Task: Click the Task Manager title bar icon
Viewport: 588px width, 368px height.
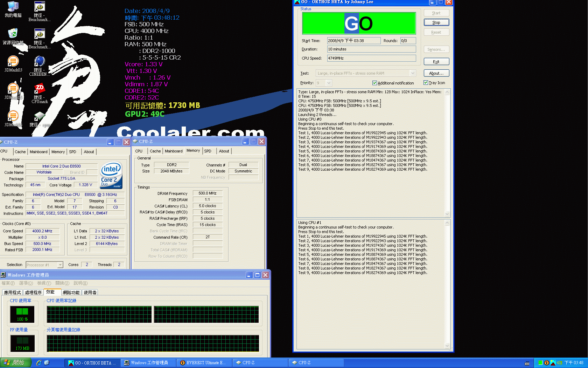Action: 3,275
